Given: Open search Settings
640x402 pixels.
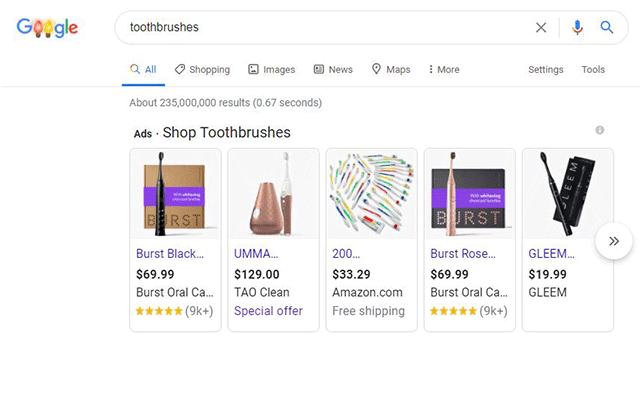Looking at the screenshot, I should click(x=546, y=70).
